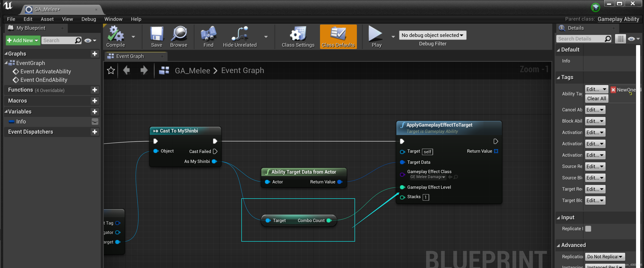644x268 pixels.
Task: Click the back navigation arrow in graph
Action: 126,71
